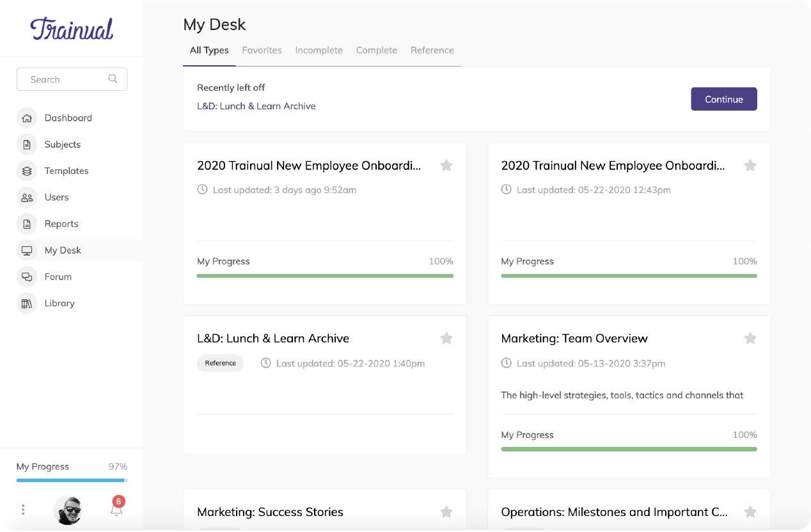Favorite the L&D: Lunch & Learn Archive card
Image resolution: width=811 pixels, height=532 pixels.
coord(446,338)
